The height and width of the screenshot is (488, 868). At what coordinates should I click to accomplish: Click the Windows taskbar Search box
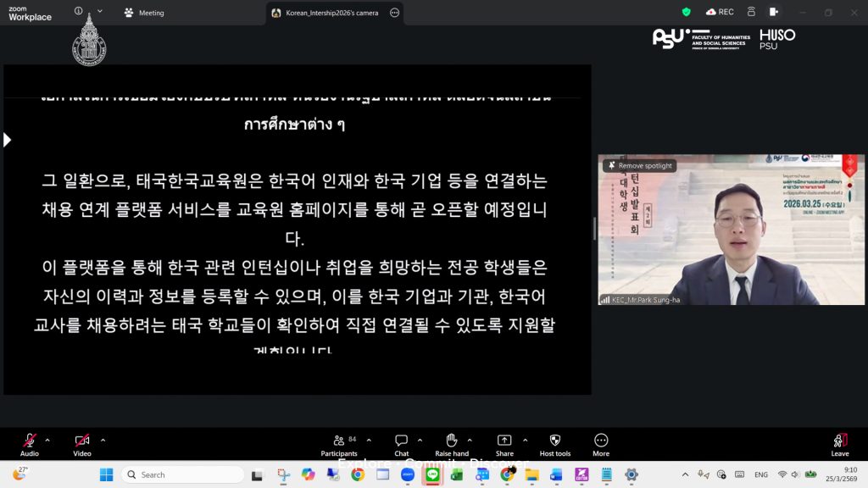pyautogui.click(x=182, y=474)
